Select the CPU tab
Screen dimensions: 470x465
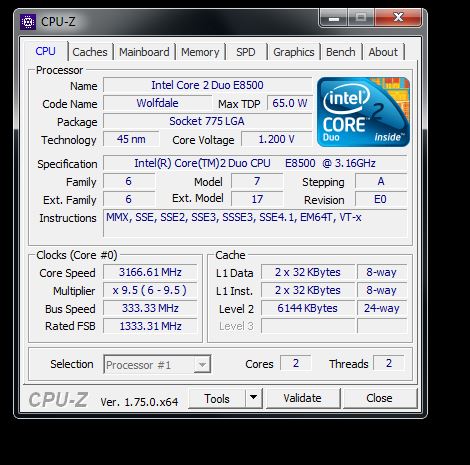[x=46, y=51]
